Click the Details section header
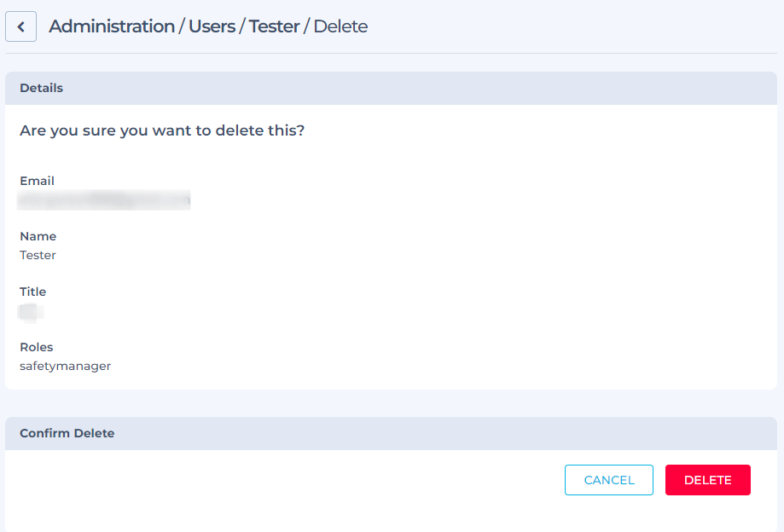This screenshot has height=532, width=784. [x=391, y=88]
